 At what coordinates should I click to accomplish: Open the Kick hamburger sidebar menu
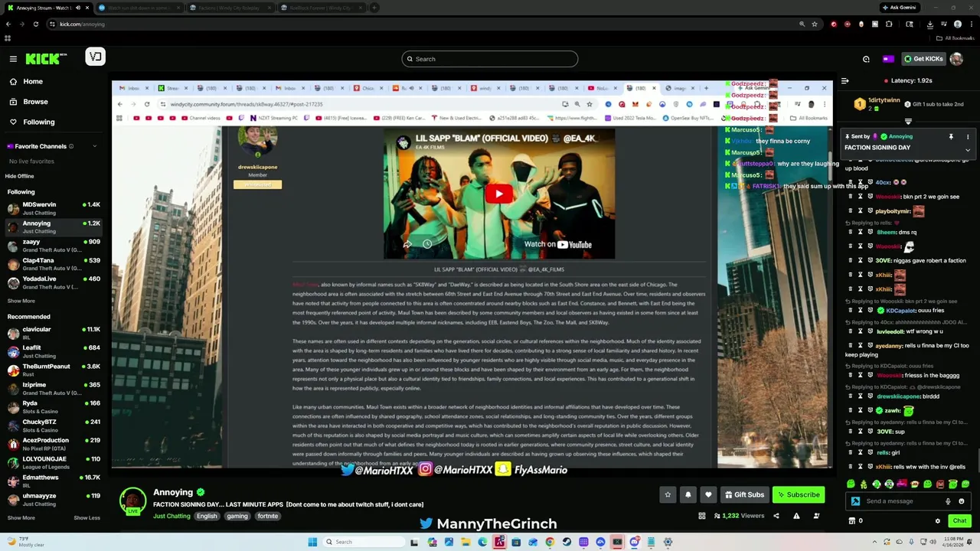[x=13, y=59]
